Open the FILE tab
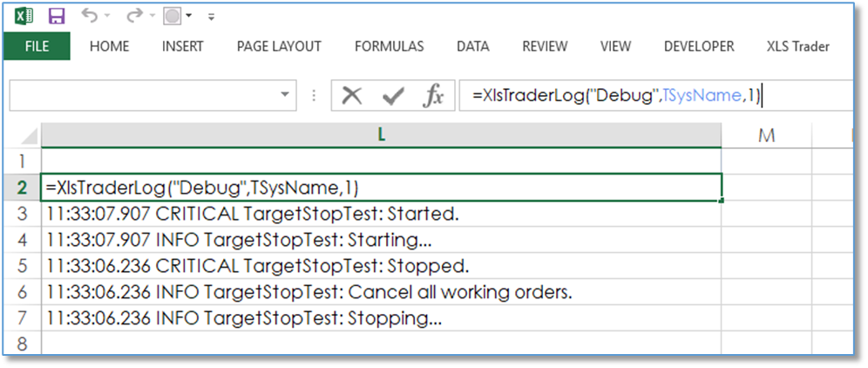The height and width of the screenshot is (368, 868). coord(37,46)
